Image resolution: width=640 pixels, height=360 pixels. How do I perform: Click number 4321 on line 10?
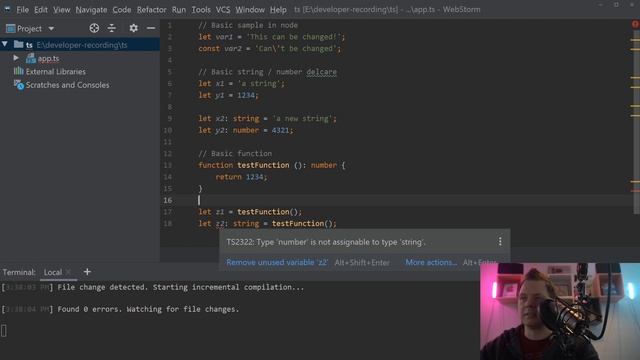pos(280,131)
